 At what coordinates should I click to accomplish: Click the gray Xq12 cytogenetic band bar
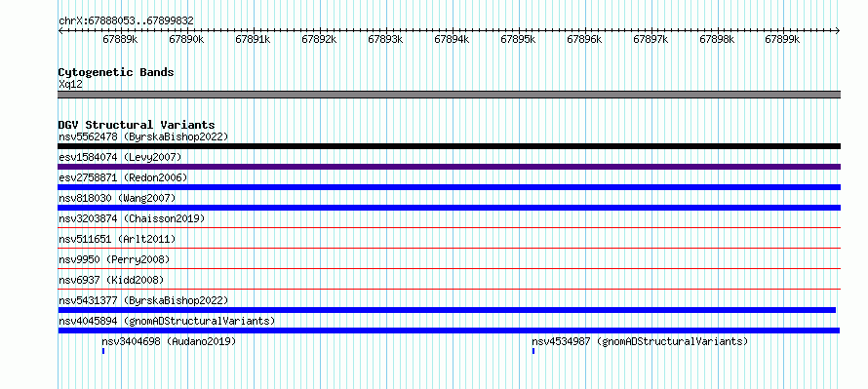point(449,95)
